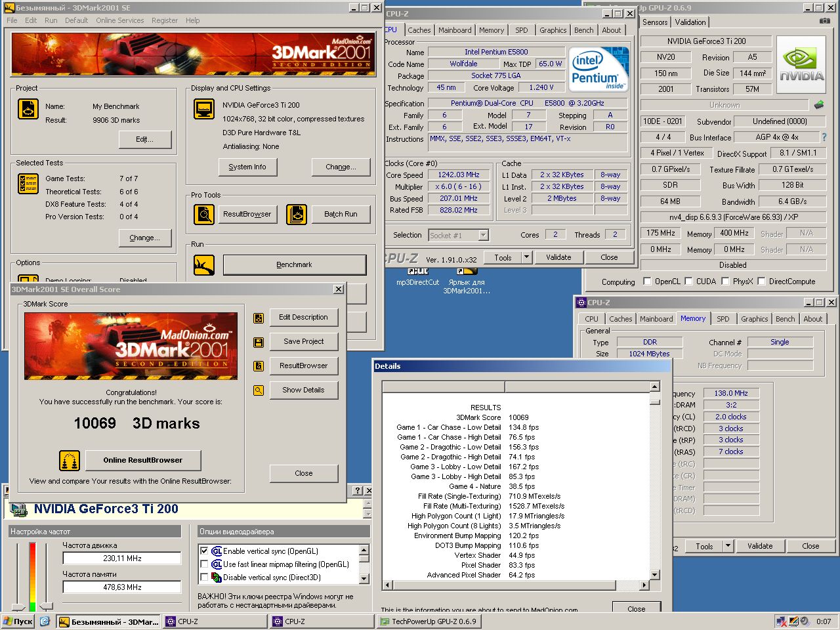Click the Benchmark button
This screenshot has width=840, height=630.
click(x=295, y=264)
